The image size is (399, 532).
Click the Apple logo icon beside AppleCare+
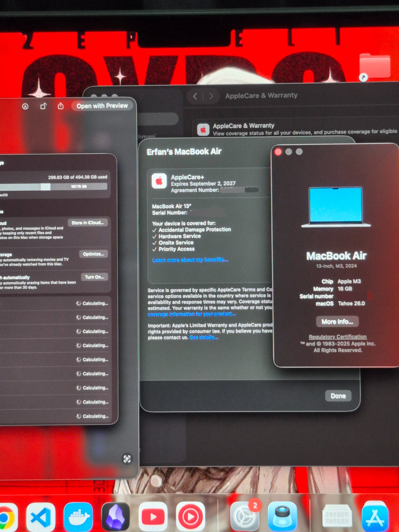(x=159, y=181)
